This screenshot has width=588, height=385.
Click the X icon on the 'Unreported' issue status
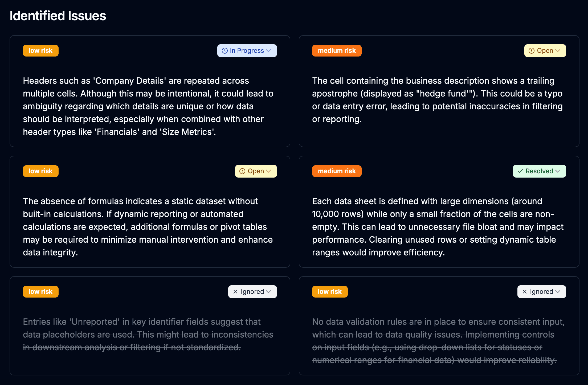click(235, 292)
